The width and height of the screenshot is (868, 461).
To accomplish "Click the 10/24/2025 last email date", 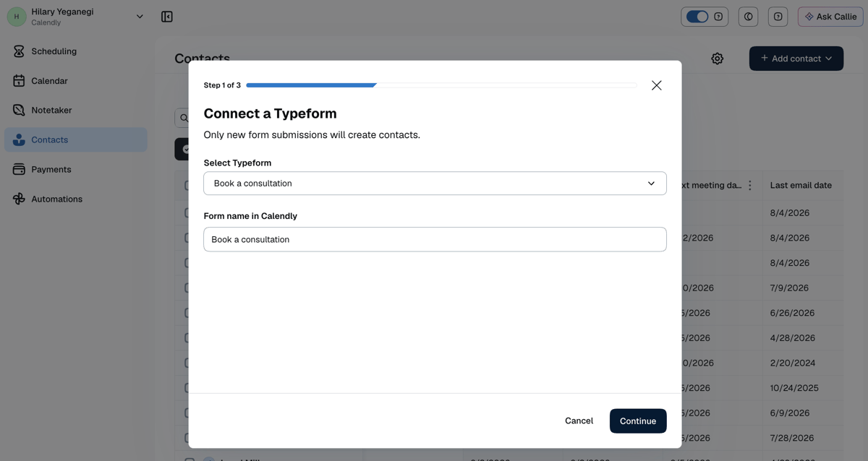I will [x=794, y=388].
